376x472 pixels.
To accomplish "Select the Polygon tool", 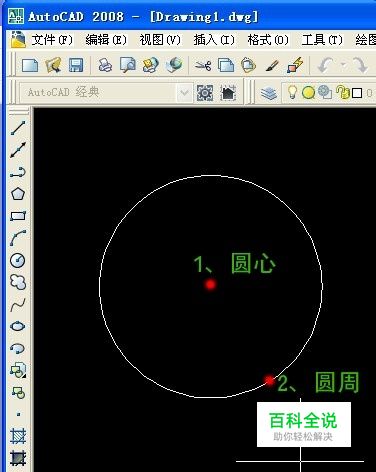I will click(x=18, y=194).
